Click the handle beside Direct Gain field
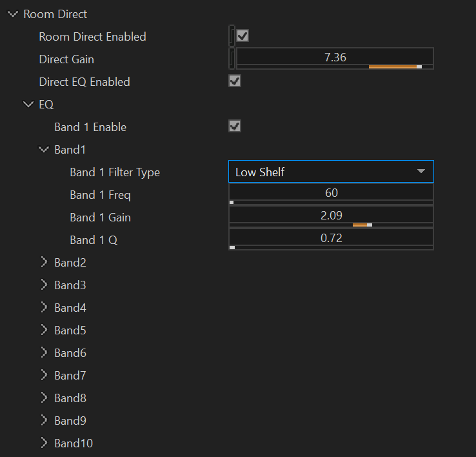Screen dimensions: 476x457 [232, 58]
